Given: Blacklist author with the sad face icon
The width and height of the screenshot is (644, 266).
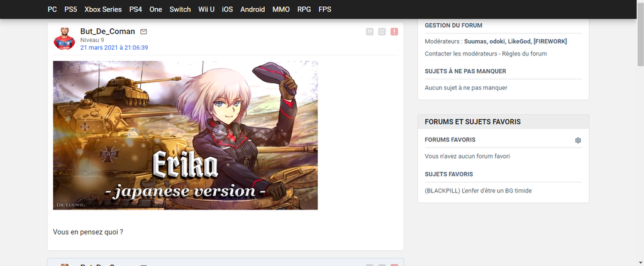Looking at the screenshot, I should coord(382,31).
